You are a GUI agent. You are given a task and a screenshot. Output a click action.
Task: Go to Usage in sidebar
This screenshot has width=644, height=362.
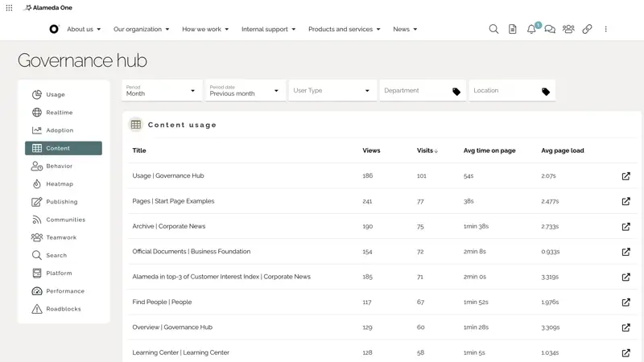click(x=64, y=94)
